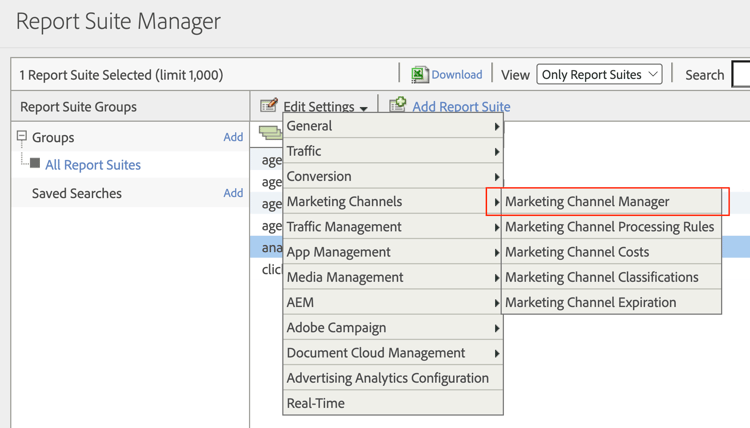The width and height of the screenshot is (750, 428).
Task: Click the Edit Settings pencil icon
Action: [x=269, y=106]
